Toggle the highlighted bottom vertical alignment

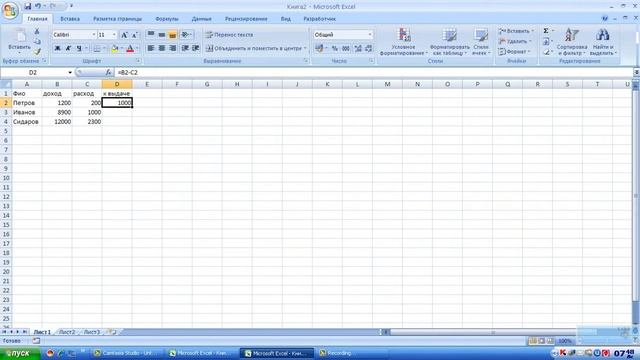point(173,35)
